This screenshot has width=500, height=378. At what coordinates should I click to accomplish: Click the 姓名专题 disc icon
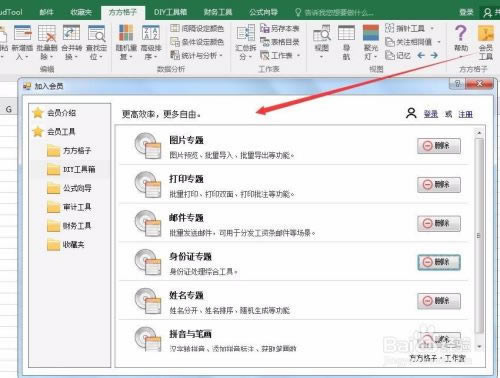pos(148,301)
